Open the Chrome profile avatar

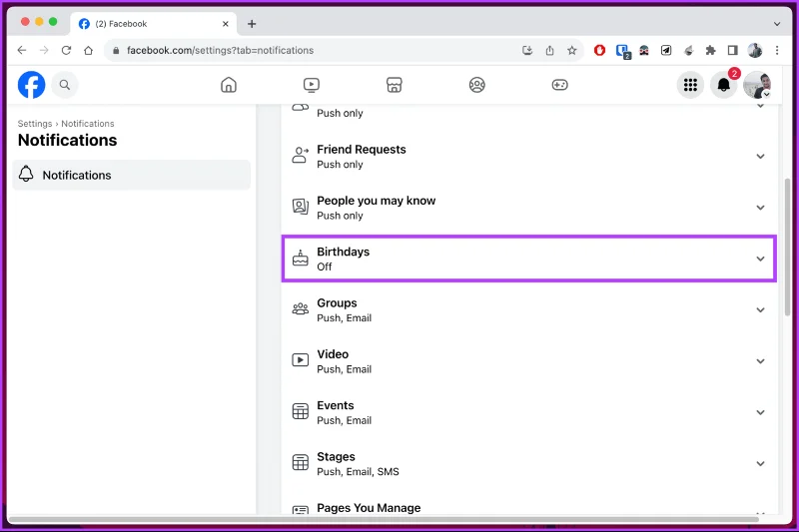(755, 50)
